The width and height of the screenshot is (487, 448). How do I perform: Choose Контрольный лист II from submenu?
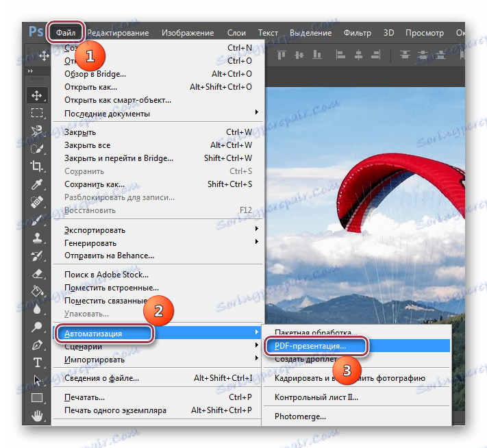click(357, 397)
